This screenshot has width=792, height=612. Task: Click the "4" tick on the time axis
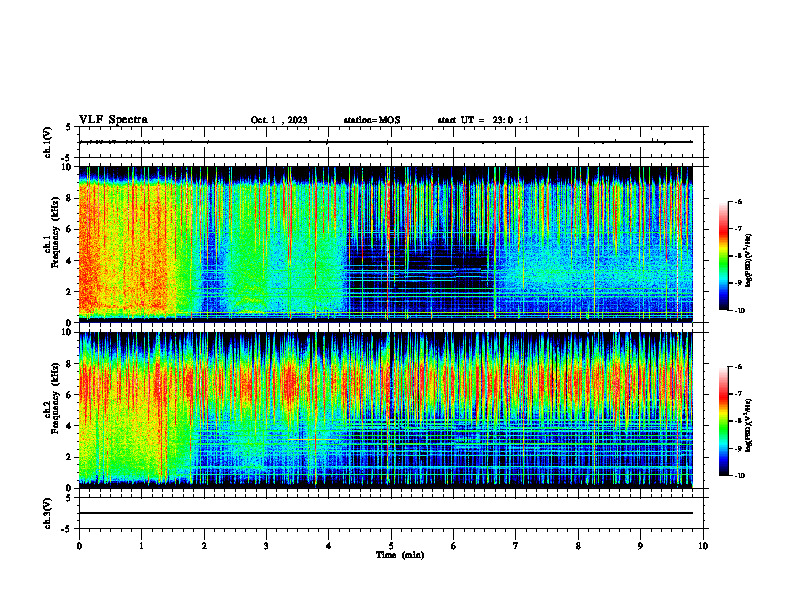pyautogui.click(x=329, y=546)
